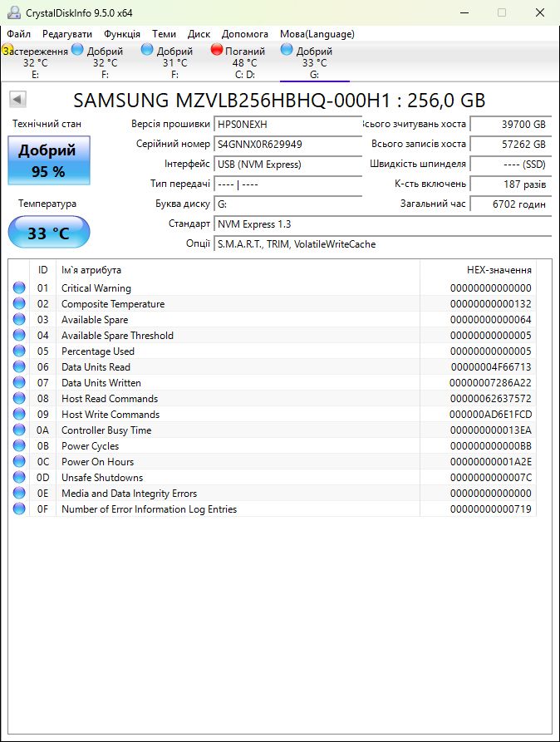The image size is (560, 742).
Task: Open the Мова(Language) menu
Action: (x=317, y=34)
